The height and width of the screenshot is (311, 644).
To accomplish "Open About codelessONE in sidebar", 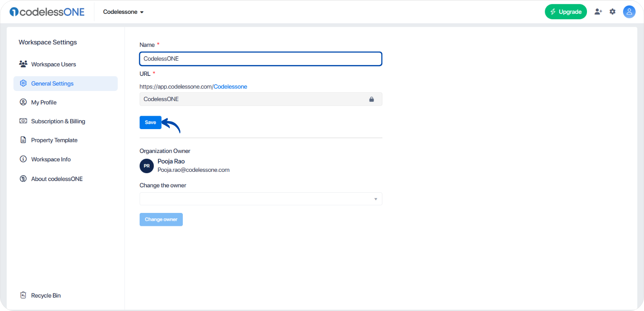I will click(65, 179).
